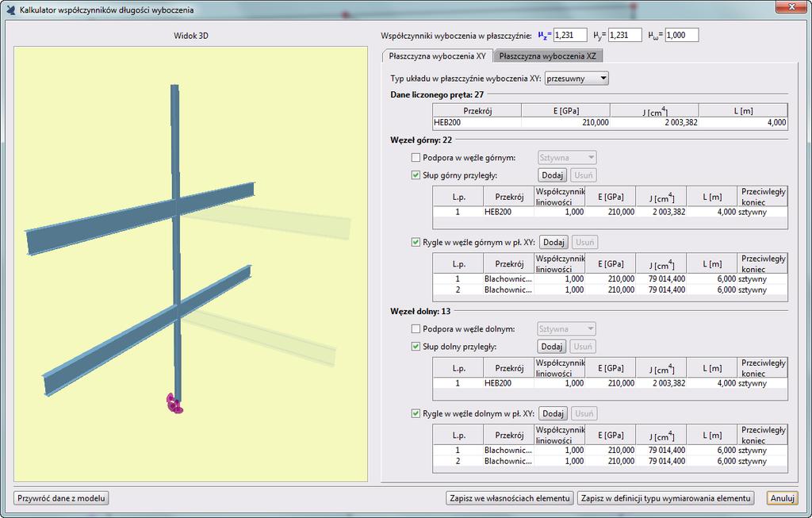Click the 'Anuluj' button
812x518 pixels.
782,498
